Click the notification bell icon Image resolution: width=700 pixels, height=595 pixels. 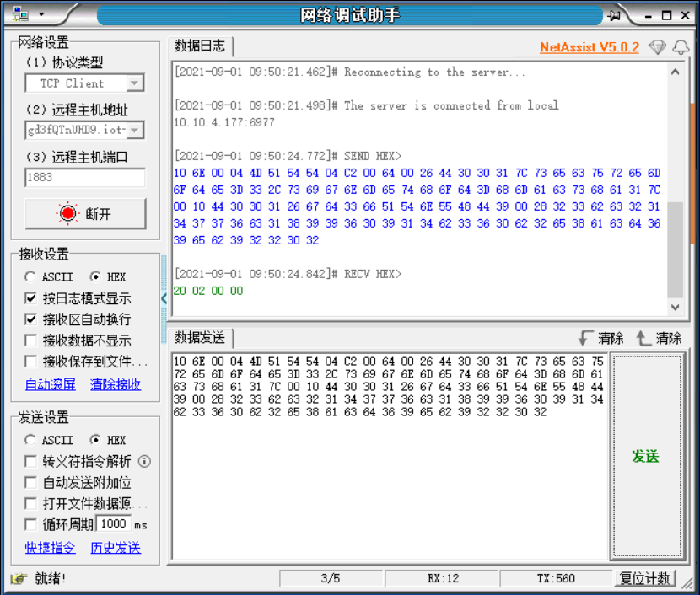[x=681, y=47]
